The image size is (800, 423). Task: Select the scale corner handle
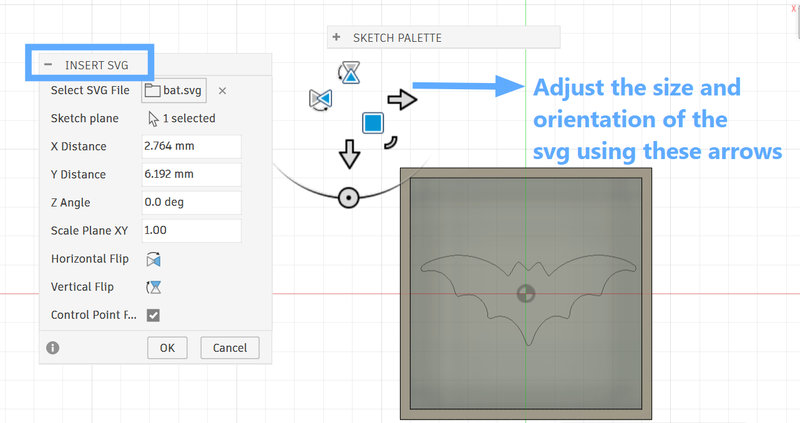tap(391, 142)
